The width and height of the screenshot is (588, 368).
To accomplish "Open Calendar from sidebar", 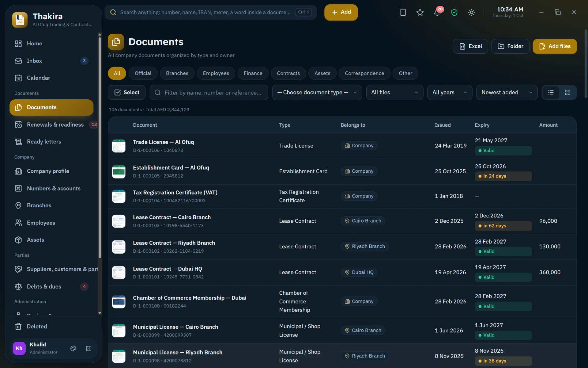I will 52,78.
